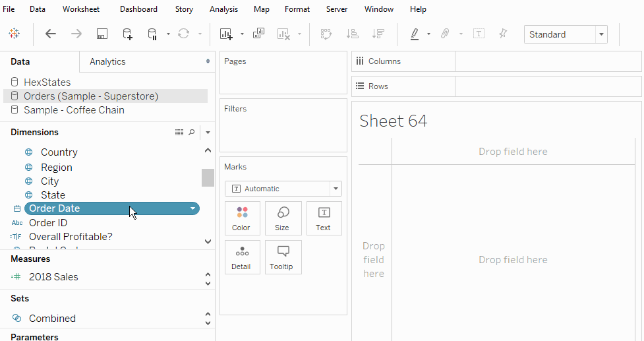Open the Automatic mark type dropdown
The image size is (644, 341).
pyautogui.click(x=336, y=189)
